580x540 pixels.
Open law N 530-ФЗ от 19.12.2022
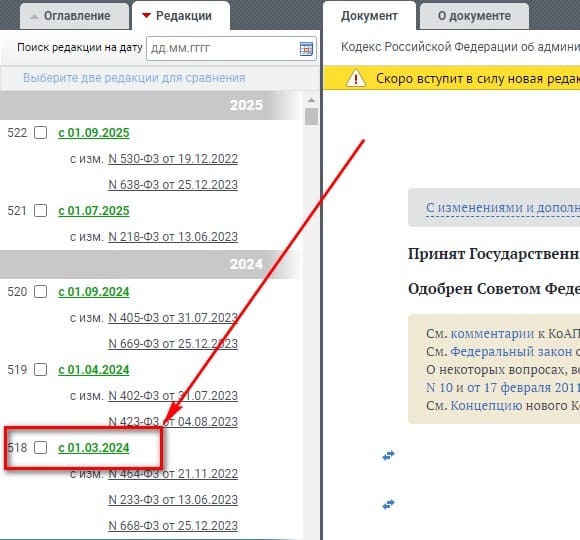173,159
